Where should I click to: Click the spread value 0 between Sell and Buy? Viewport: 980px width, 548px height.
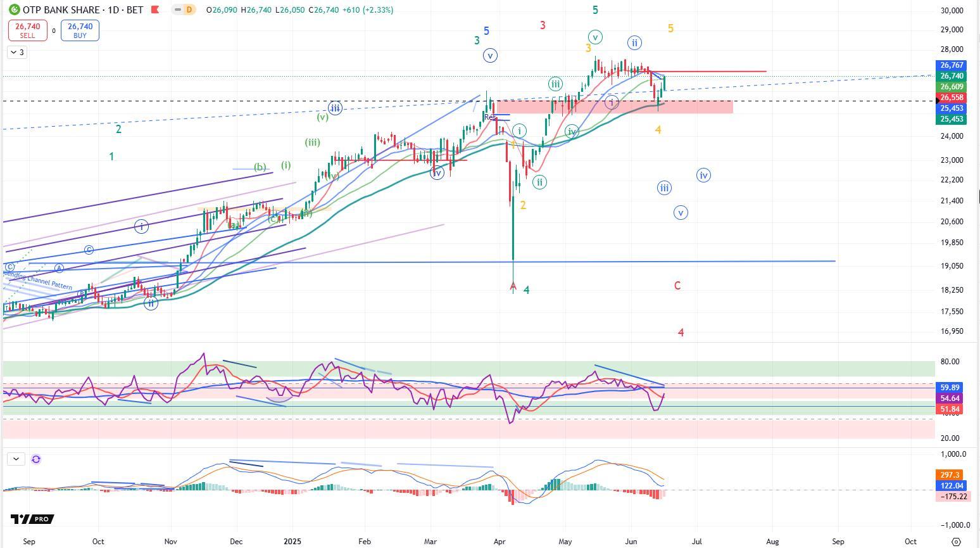click(x=54, y=30)
